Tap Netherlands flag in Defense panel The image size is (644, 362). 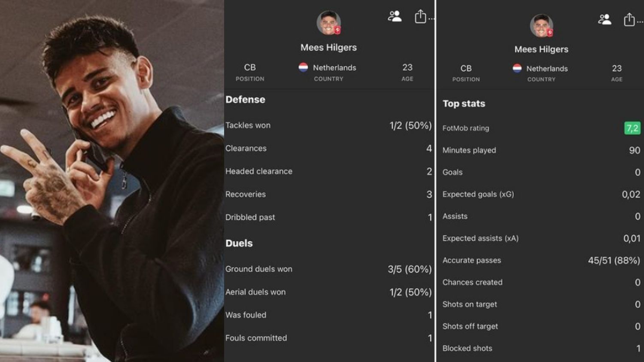(303, 67)
